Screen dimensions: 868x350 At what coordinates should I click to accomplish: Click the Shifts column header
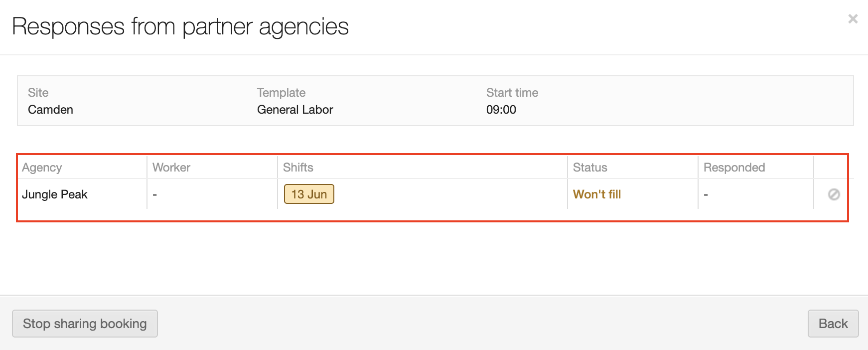(x=298, y=168)
